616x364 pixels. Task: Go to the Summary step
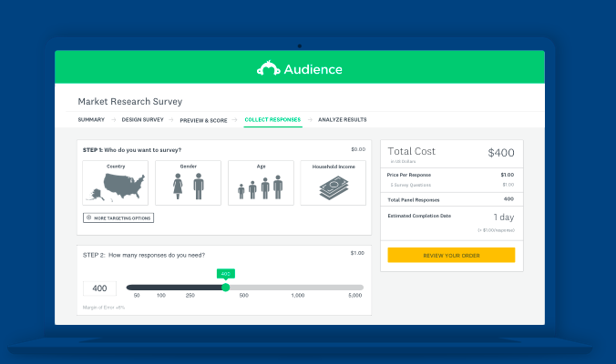point(91,119)
